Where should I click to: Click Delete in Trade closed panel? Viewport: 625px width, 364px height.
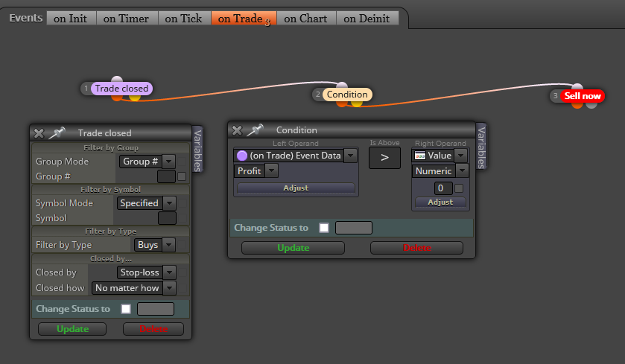click(x=153, y=329)
